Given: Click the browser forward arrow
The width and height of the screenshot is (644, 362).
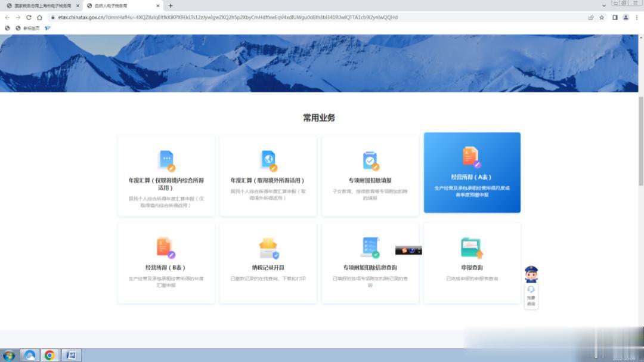Looking at the screenshot, I should point(18,17).
